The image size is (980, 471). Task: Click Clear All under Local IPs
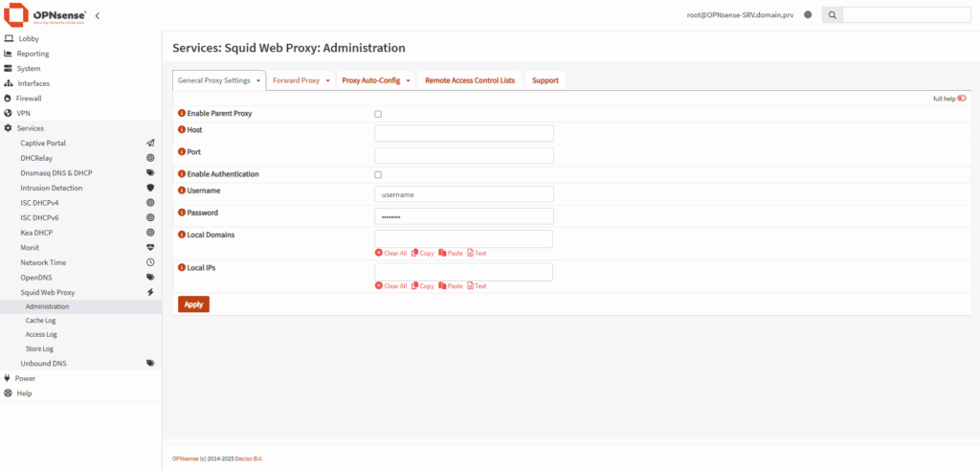390,286
